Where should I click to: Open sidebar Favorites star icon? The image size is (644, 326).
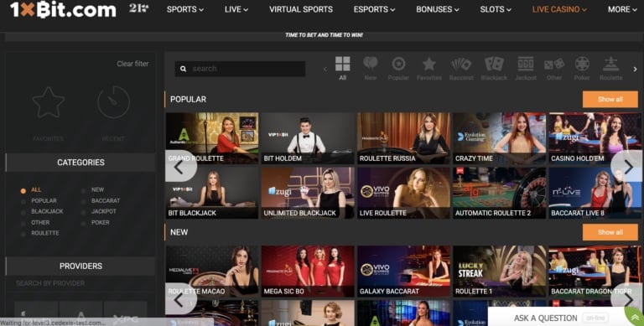coord(49,102)
